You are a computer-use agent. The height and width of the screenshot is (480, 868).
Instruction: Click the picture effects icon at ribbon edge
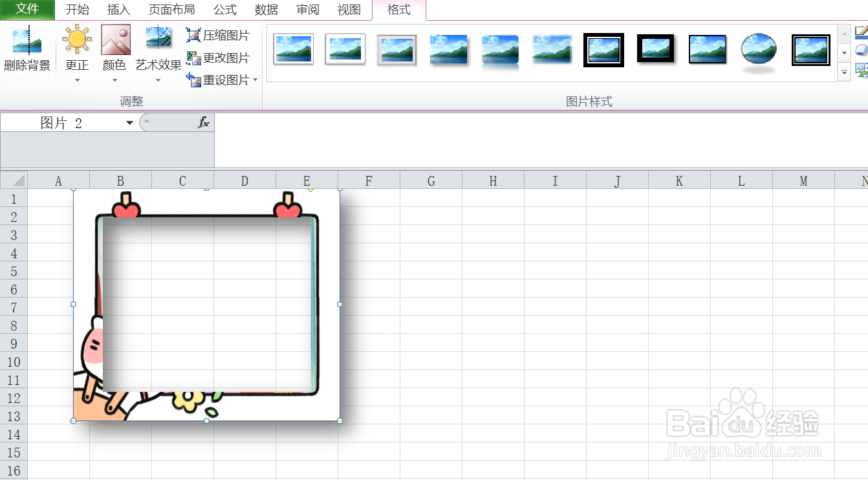862,50
